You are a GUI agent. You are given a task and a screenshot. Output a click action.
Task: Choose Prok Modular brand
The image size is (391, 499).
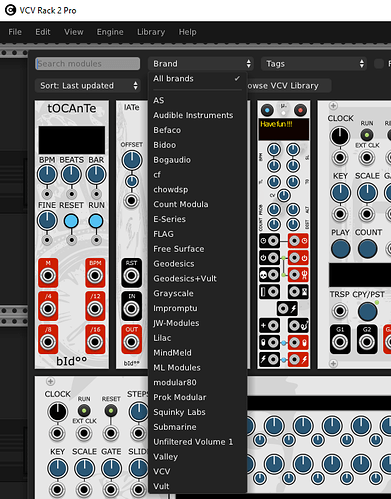[x=197, y=397]
